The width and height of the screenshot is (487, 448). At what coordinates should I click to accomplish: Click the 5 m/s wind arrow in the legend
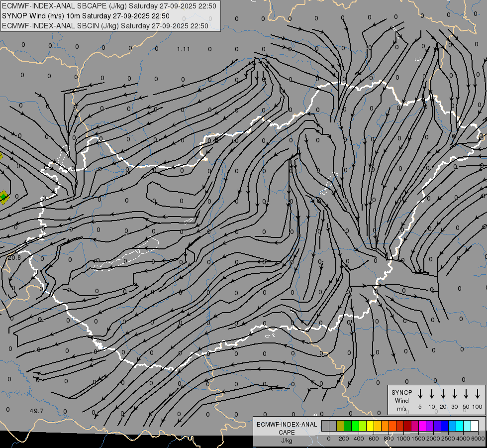pos(420,393)
